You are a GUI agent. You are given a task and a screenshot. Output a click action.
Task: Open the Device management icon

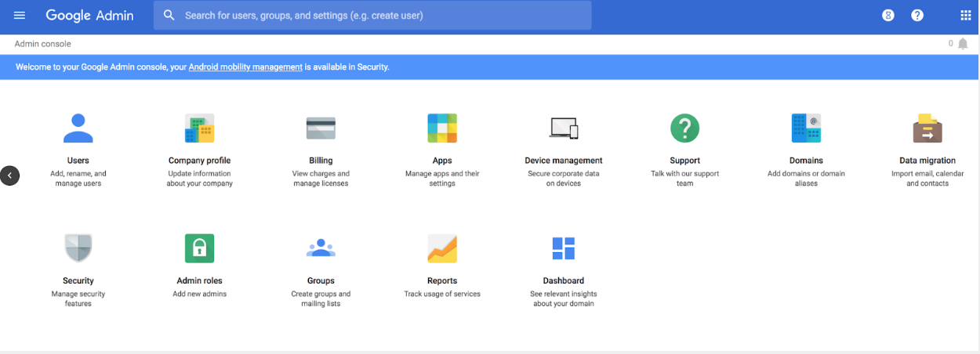pos(564,128)
